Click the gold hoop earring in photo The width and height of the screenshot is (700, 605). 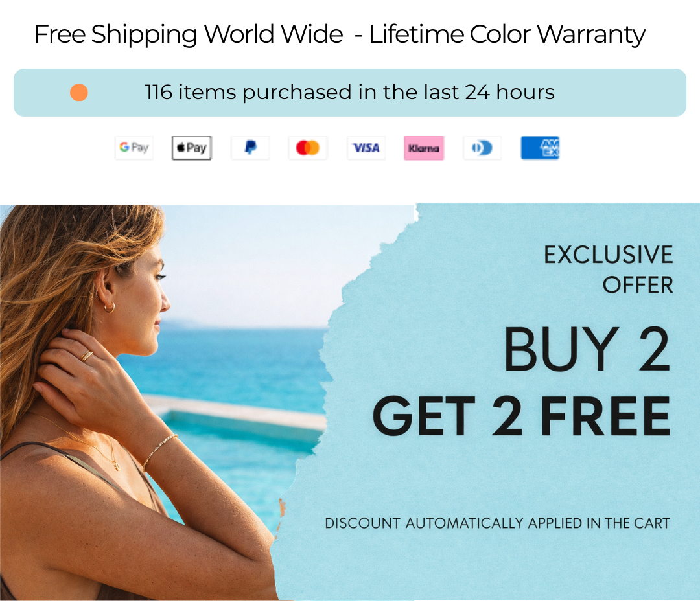point(109,306)
